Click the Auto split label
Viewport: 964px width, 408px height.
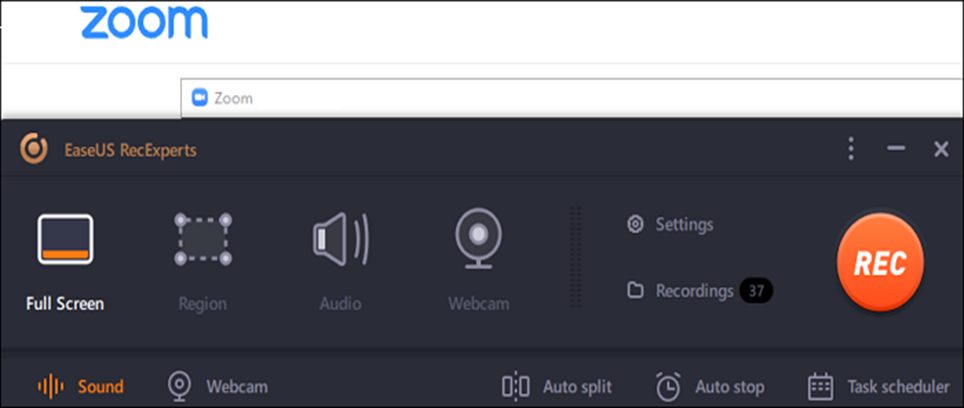point(577,386)
